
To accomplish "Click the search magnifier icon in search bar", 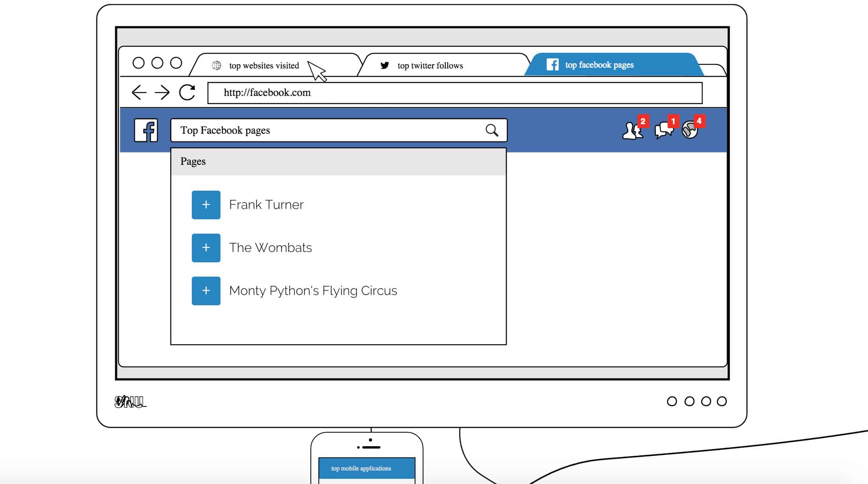I will (x=492, y=130).
